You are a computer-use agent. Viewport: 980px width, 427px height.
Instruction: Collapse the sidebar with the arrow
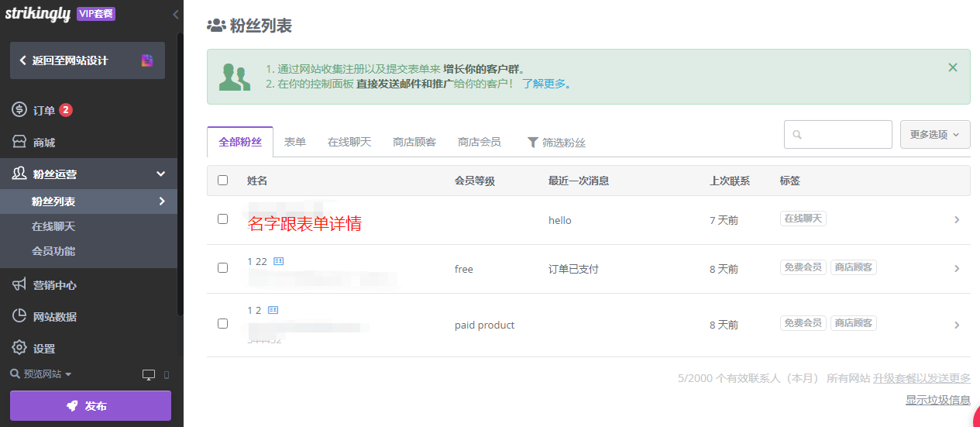click(176, 14)
